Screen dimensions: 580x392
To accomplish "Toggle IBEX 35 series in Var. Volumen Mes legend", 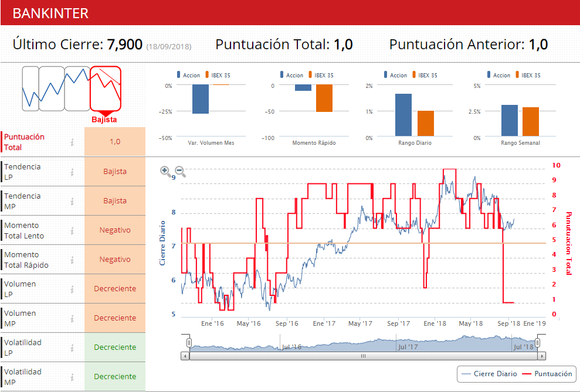I will pos(218,75).
